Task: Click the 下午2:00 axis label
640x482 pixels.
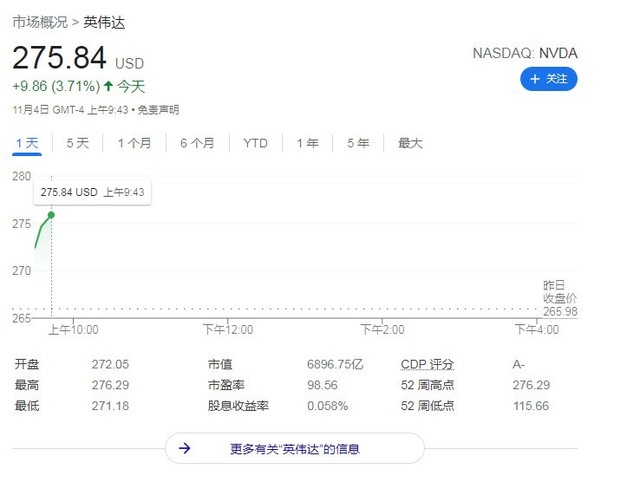Action: coord(382,329)
